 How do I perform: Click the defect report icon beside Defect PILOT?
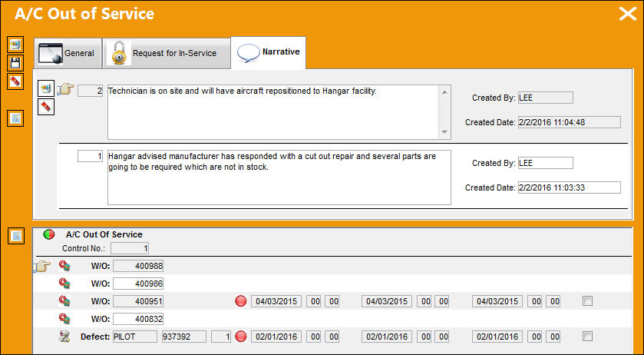point(64,337)
